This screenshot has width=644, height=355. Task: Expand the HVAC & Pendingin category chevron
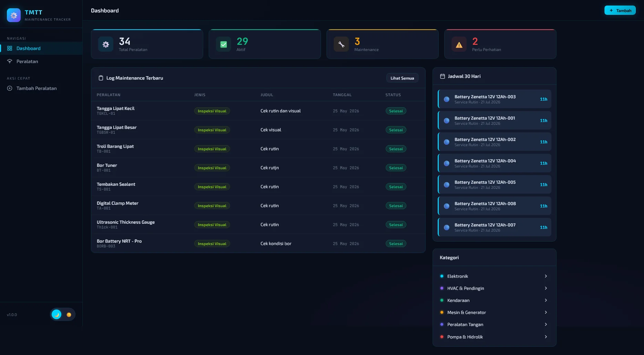coord(546,288)
